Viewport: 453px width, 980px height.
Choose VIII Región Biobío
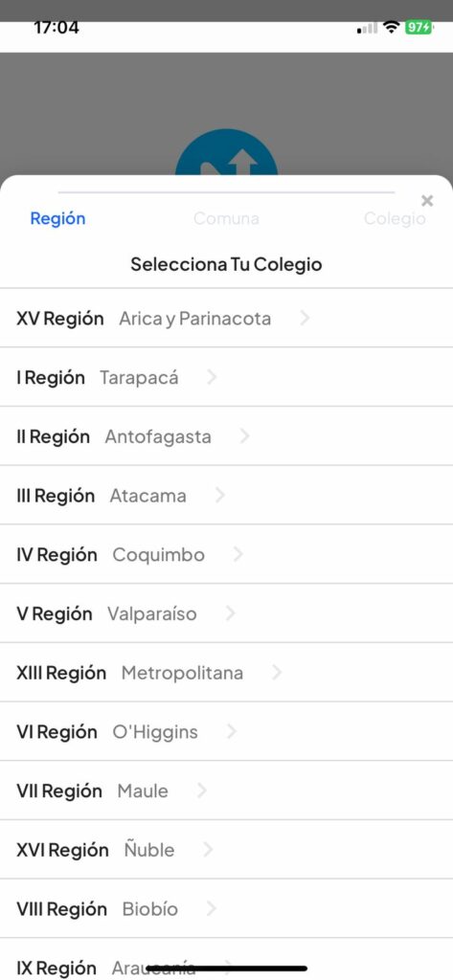coord(226,909)
